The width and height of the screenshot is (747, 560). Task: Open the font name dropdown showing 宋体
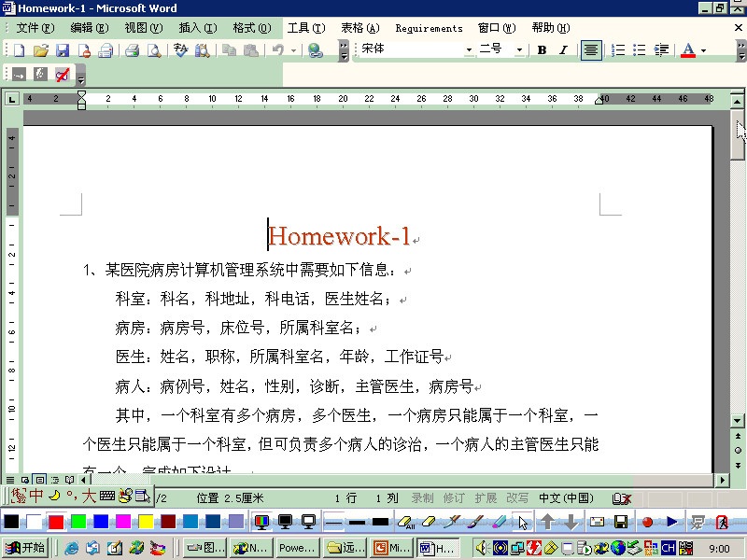tap(469, 50)
